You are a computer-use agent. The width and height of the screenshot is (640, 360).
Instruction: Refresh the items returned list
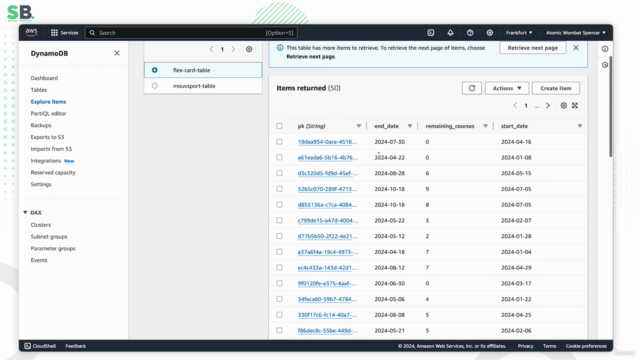point(472,88)
